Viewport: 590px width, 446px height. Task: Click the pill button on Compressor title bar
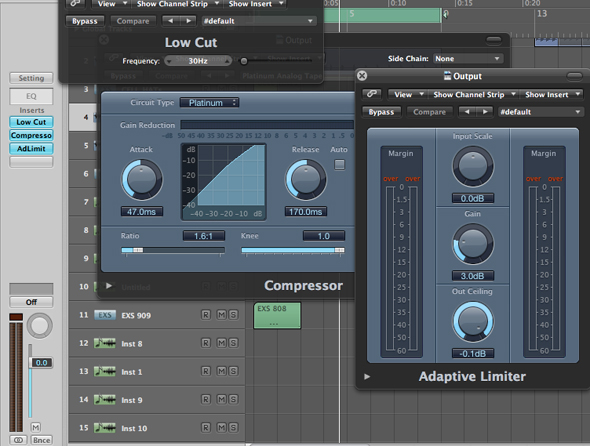[x=494, y=40]
